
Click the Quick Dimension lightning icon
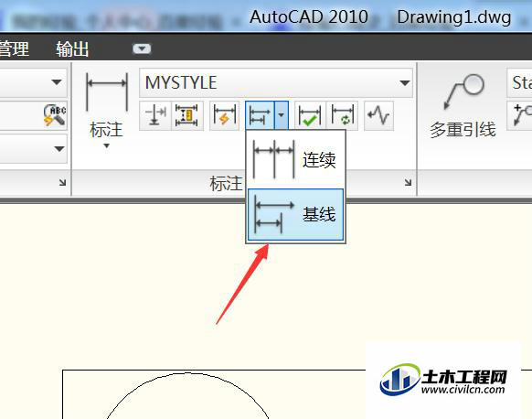(224, 115)
